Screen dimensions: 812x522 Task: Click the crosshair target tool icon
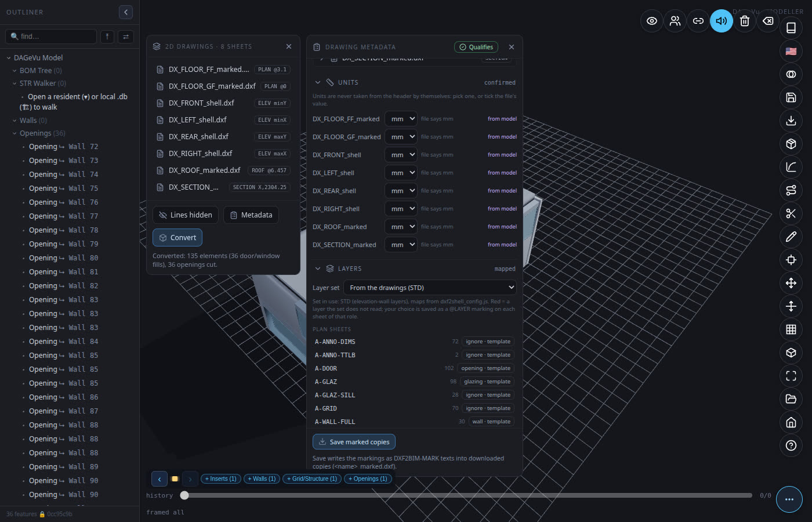(x=791, y=260)
